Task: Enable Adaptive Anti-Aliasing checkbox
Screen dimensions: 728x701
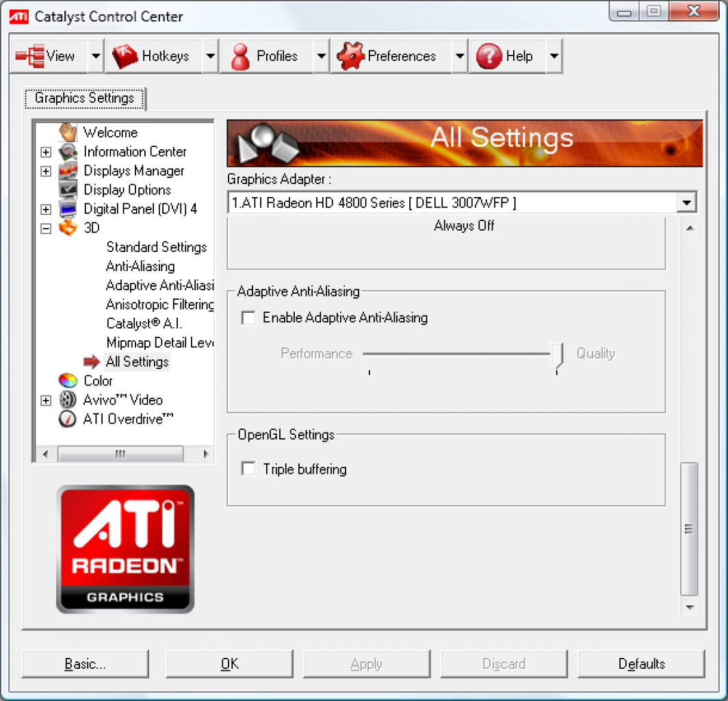Action: coord(249,318)
